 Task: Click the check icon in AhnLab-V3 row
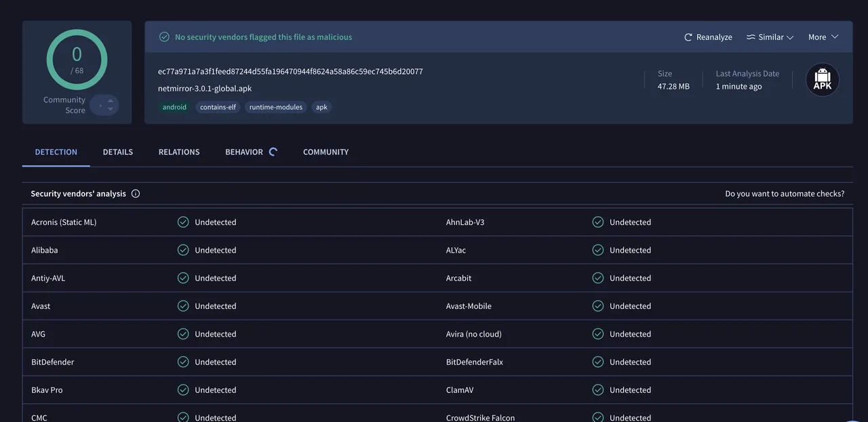pyautogui.click(x=598, y=222)
